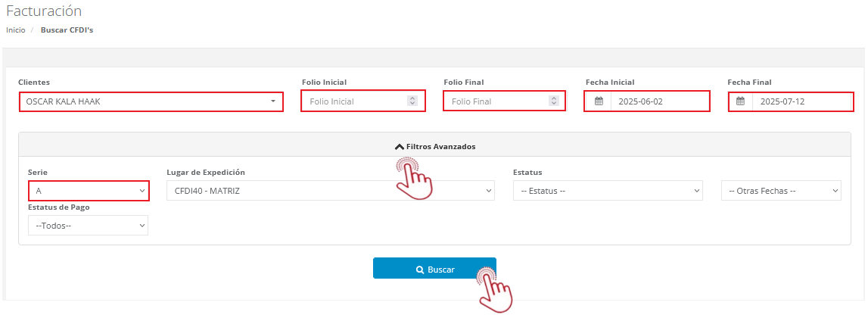This screenshot has height=318, width=868.
Task: Collapse the Filtros Avanzados section
Action: click(x=435, y=146)
